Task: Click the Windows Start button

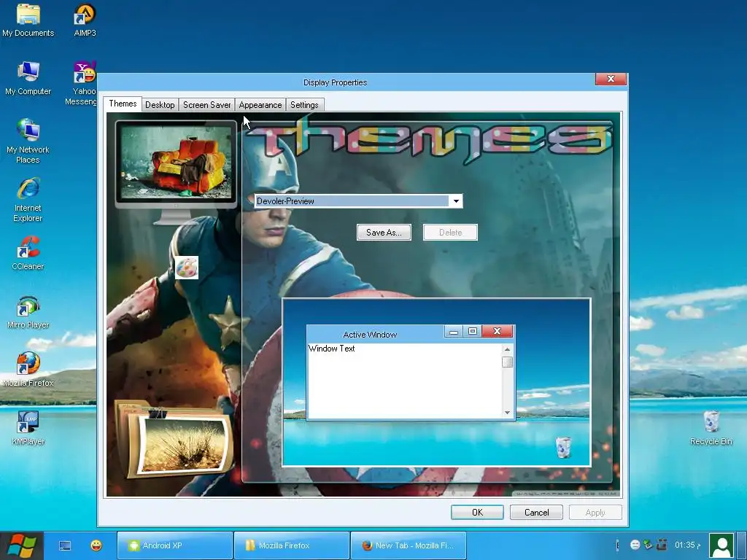Action: (21, 545)
